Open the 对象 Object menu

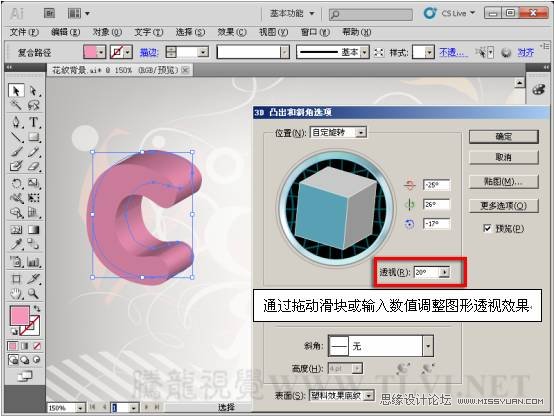tap(107, 33)
